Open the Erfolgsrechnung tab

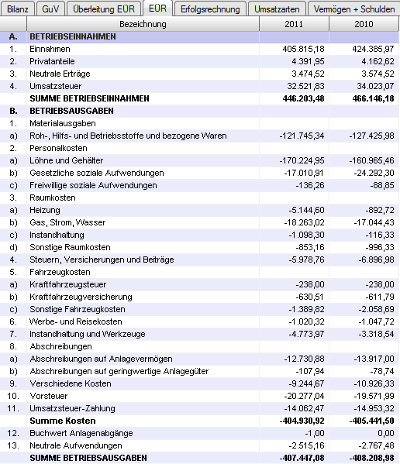coord(210,9)
